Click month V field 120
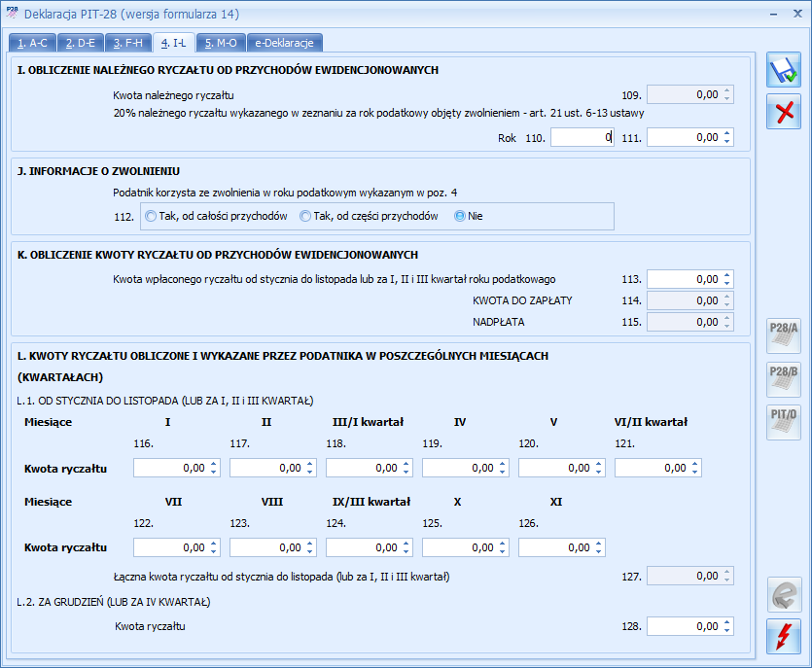This screenshot has height=668, width=812. pos(562,468)
